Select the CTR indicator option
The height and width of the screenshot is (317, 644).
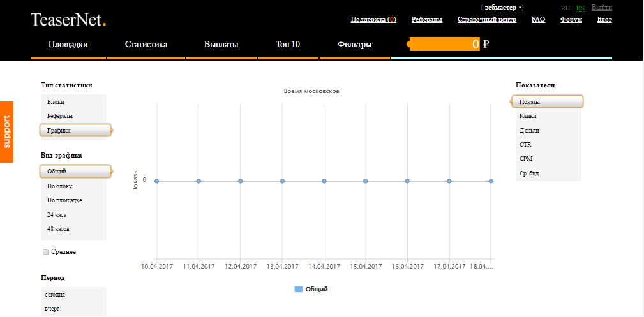coord(525,145)
